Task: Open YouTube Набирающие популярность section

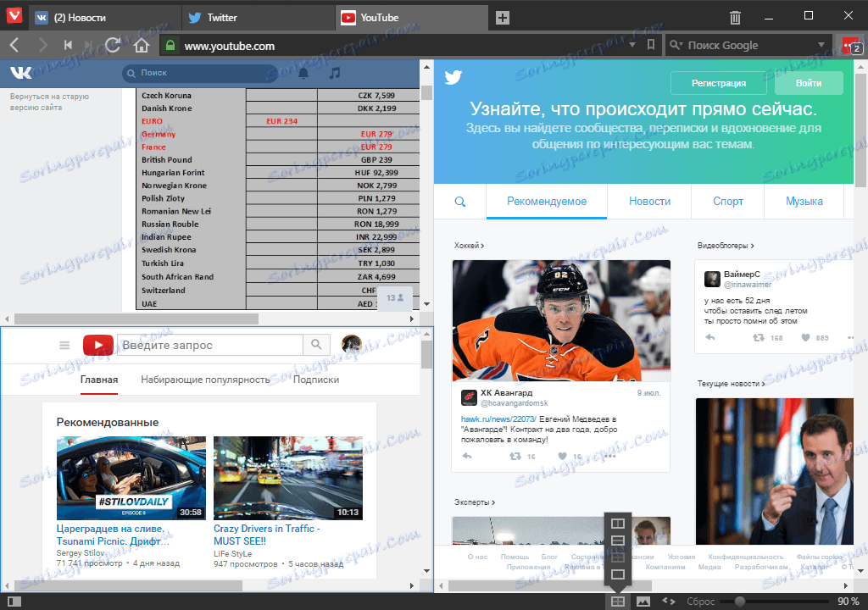Action: 205,380
